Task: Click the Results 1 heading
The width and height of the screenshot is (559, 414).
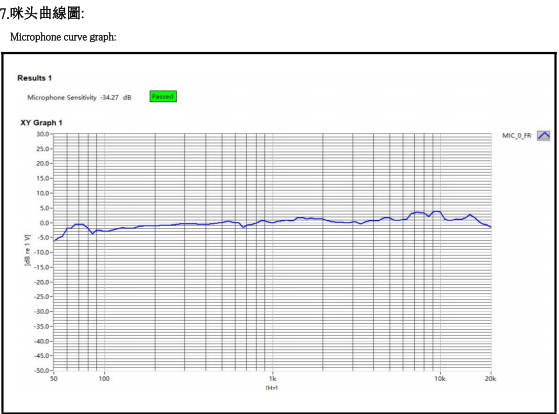Action: click(x=35, y=78)
